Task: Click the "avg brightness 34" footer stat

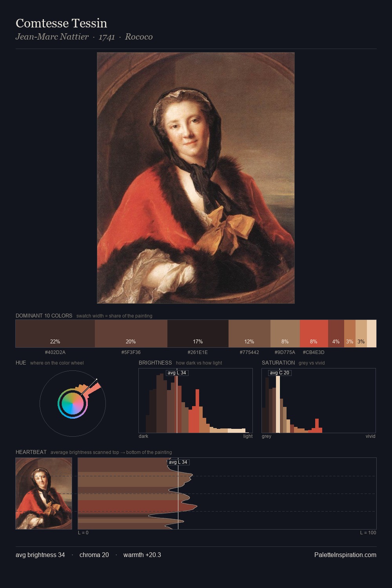Action: point(40,555)
